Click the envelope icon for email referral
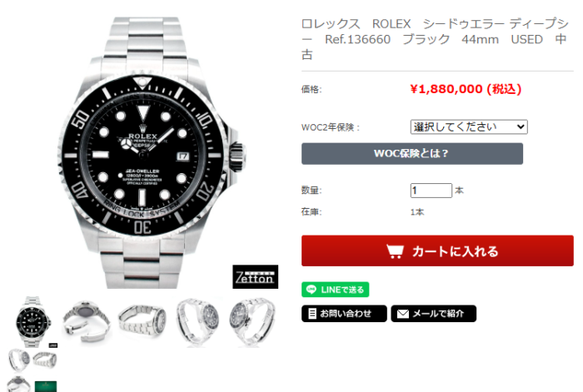Viewport: 583px width, 392px height. [x=402, y=314]
